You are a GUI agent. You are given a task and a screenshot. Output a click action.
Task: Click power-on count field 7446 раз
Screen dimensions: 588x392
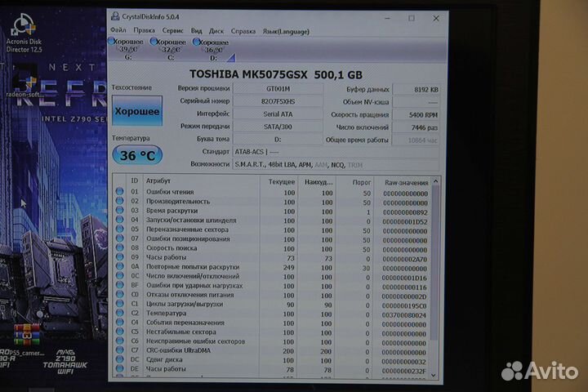[416, 127]
